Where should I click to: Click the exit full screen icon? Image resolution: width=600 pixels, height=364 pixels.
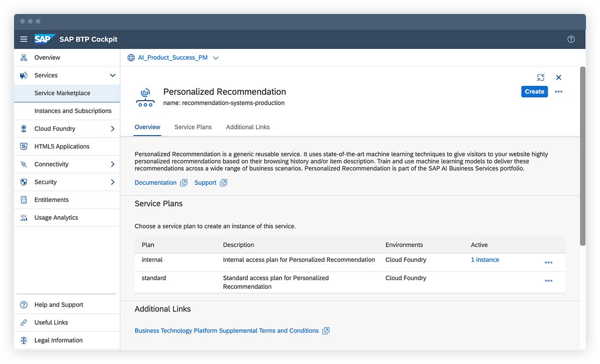pyautogui.click(x=541, y=77)
